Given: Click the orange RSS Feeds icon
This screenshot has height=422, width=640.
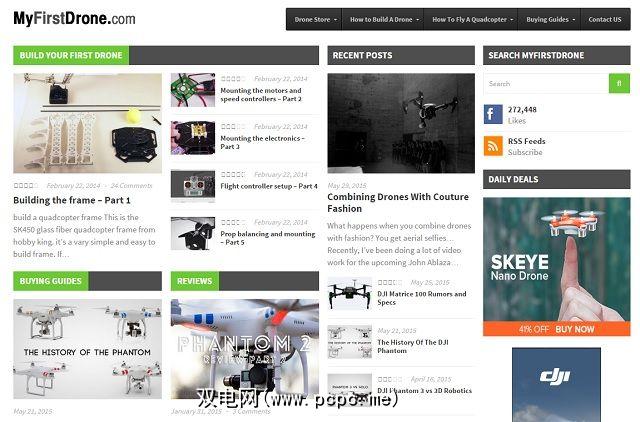Looking at the screenshot, I should (x=493, y=146).
